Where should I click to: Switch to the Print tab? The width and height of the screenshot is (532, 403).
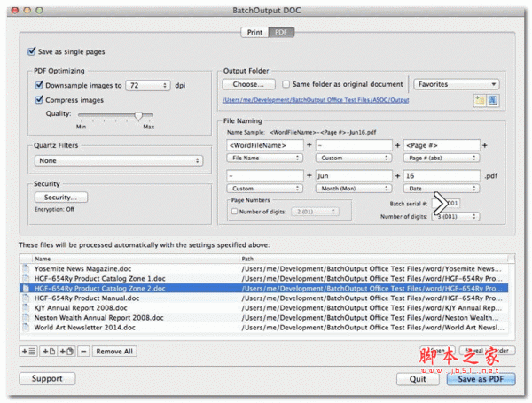254,32
